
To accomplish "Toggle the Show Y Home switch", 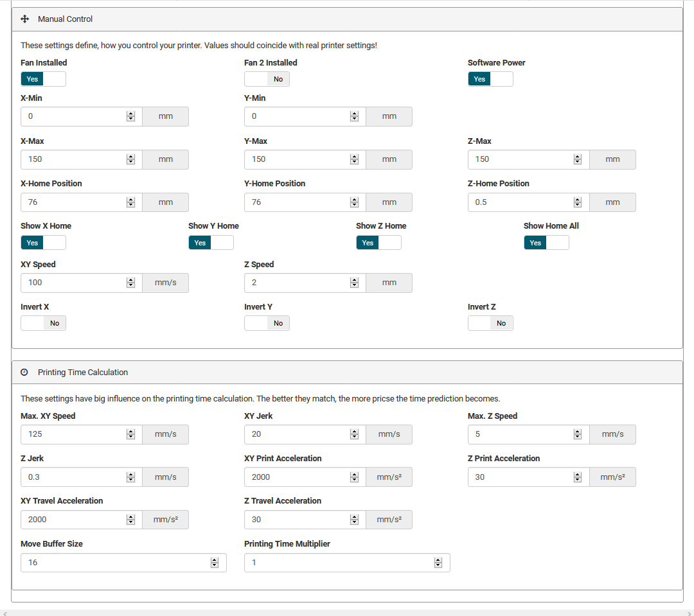I will point(211,243).
